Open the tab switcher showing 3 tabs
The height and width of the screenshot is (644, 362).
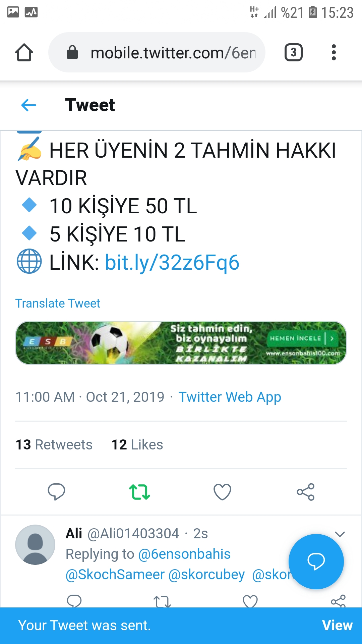click(x=294, y=52)
